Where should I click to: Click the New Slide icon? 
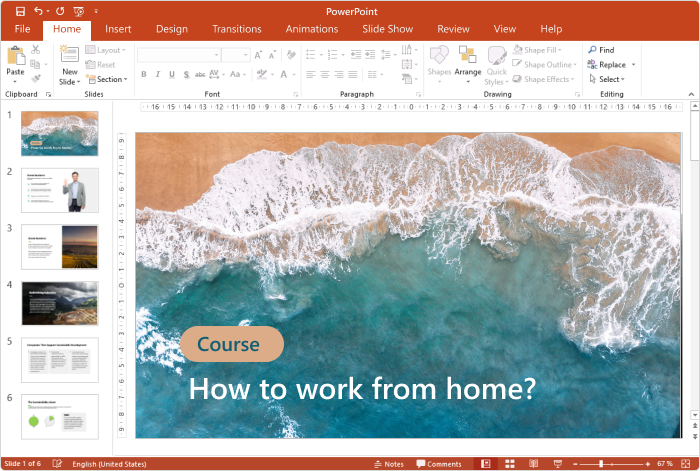[x=69, y=54]
